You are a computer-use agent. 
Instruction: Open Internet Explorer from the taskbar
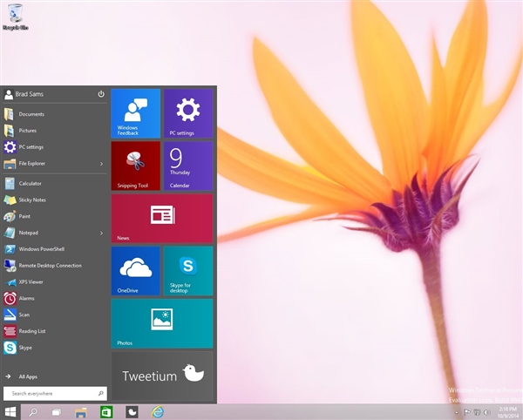click(x=158, y=411)
